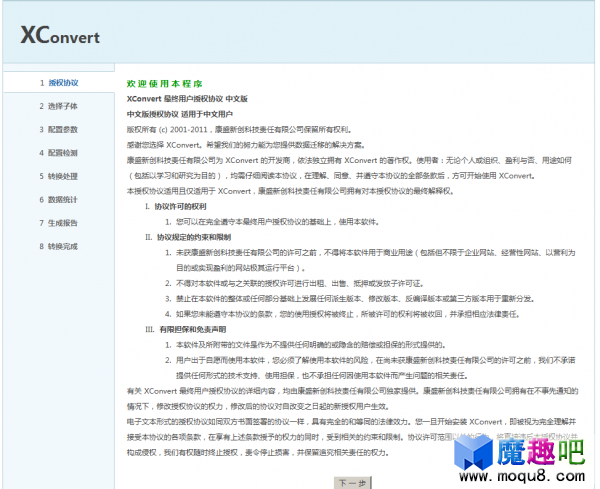Open step 3 配置参数

click(x=59, y=129)
